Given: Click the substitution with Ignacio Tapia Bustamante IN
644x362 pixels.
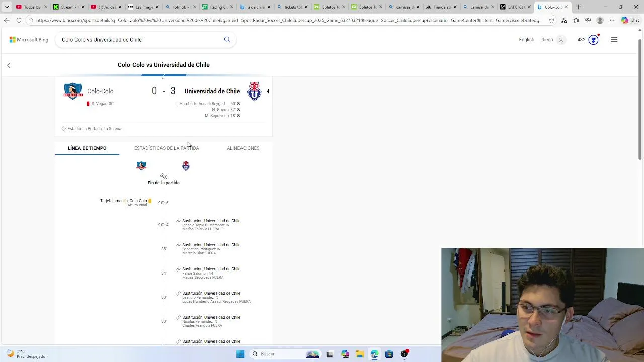Looking at the screenshot, I should coord(208,225).
